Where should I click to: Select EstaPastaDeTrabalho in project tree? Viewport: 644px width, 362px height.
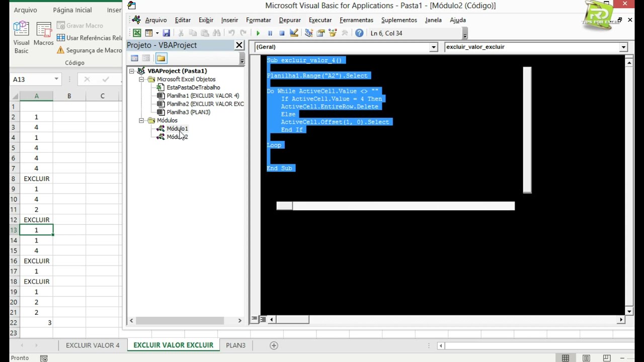(x=193, y=87)
